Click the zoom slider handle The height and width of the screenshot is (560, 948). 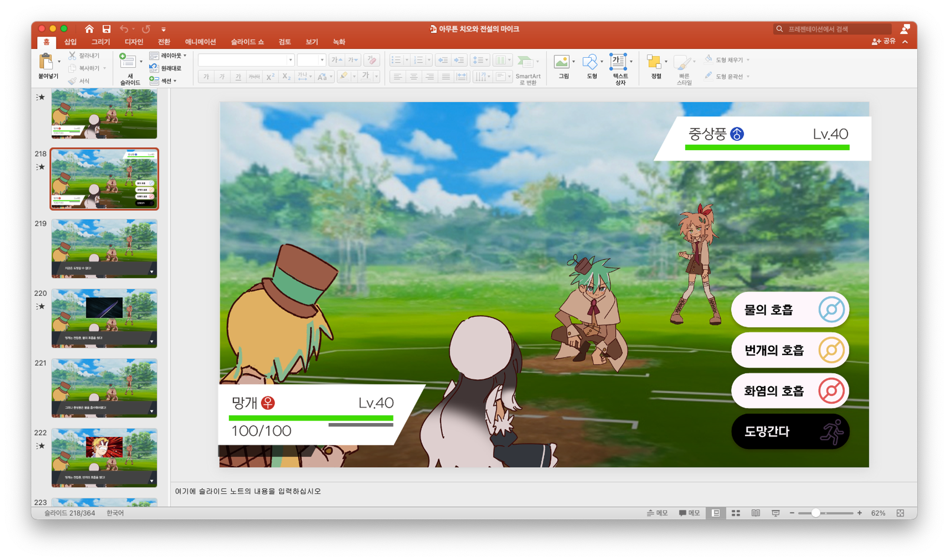815,513
